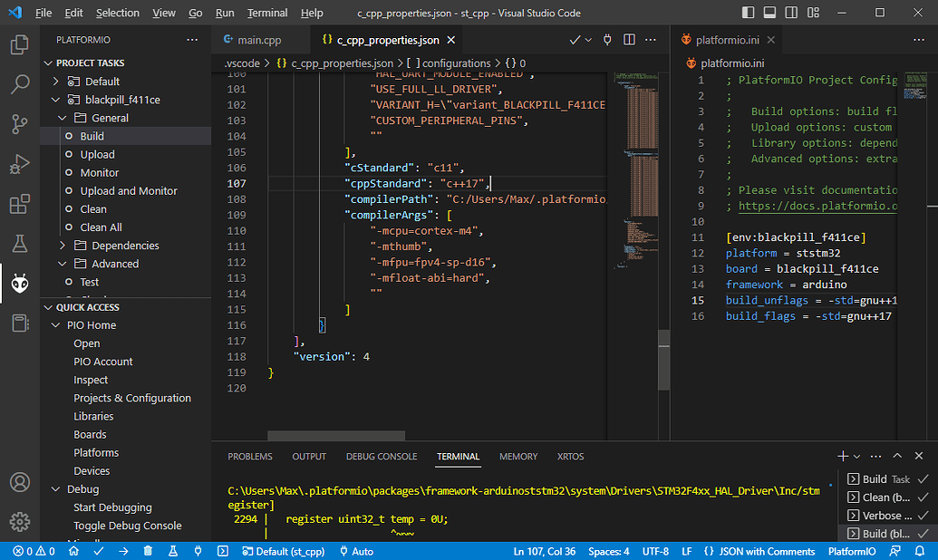Open the Terminal menu
The height and width of the screenshot is (560, 938).
(266, 13)
